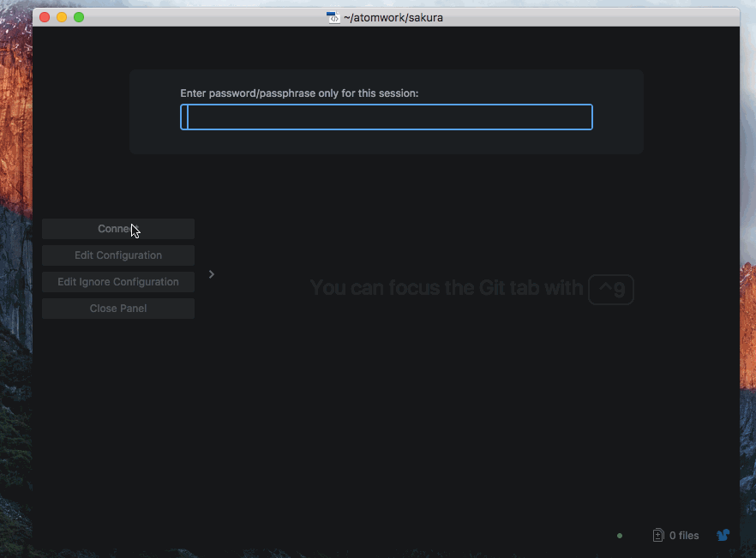Close the window with the red button
The image size is (756, 558).
(45, 17)
